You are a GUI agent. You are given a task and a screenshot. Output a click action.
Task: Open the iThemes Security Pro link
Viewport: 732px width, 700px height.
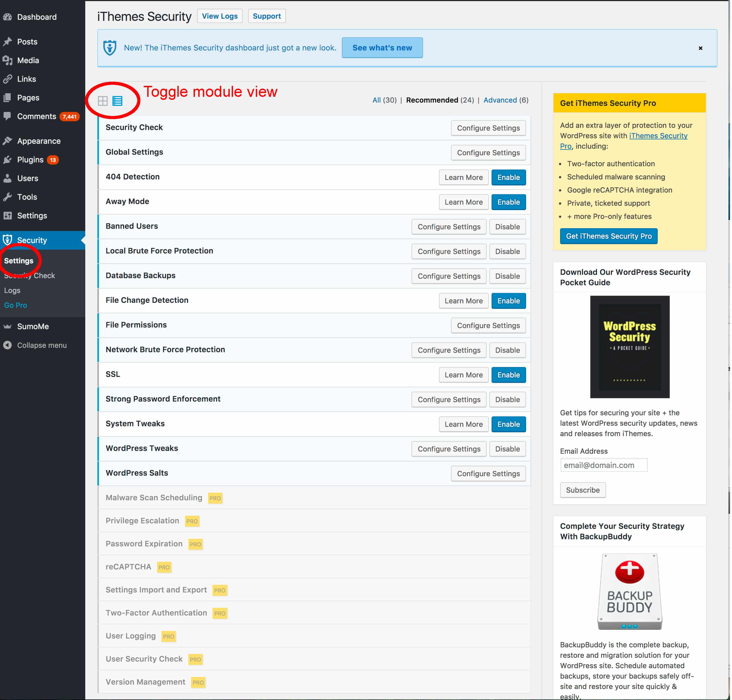pos(658,136)
